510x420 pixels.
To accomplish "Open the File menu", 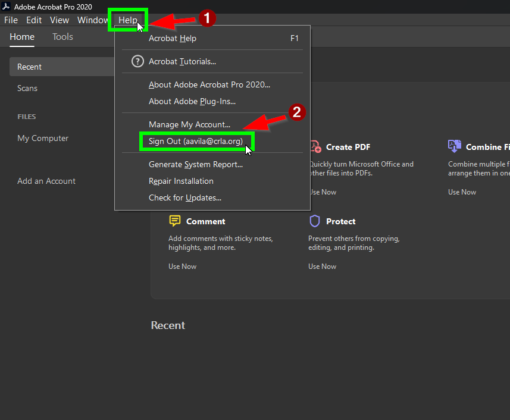I will (x=11, y=20).
